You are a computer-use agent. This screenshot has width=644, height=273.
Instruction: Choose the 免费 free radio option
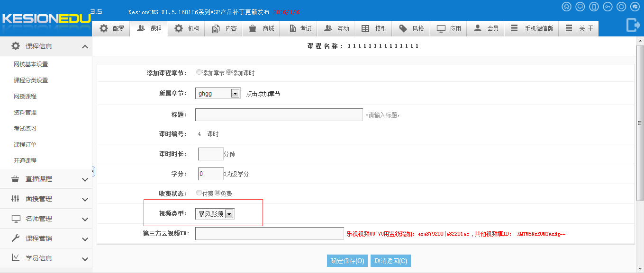coord(218,193)
